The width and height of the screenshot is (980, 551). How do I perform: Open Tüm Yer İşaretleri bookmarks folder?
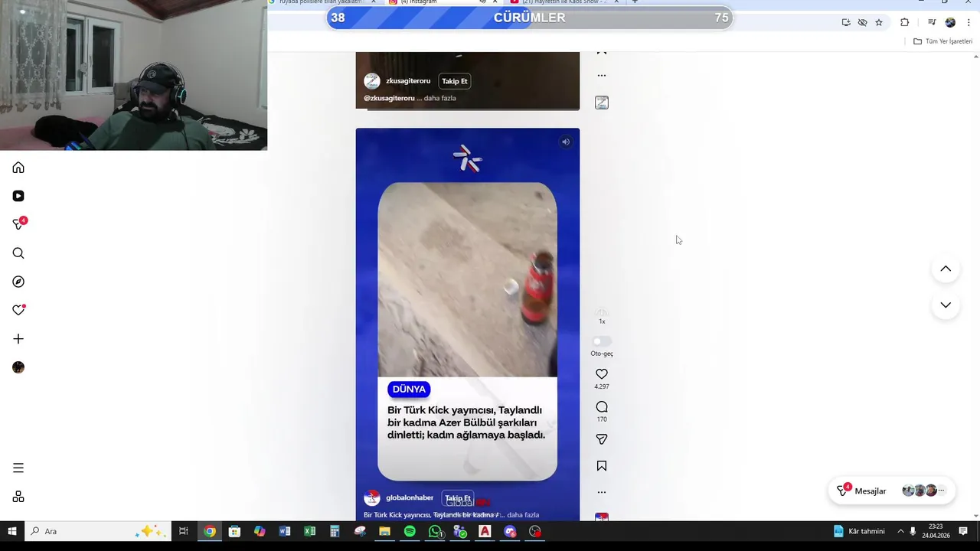pyautogui.click(x=942, y=41)
